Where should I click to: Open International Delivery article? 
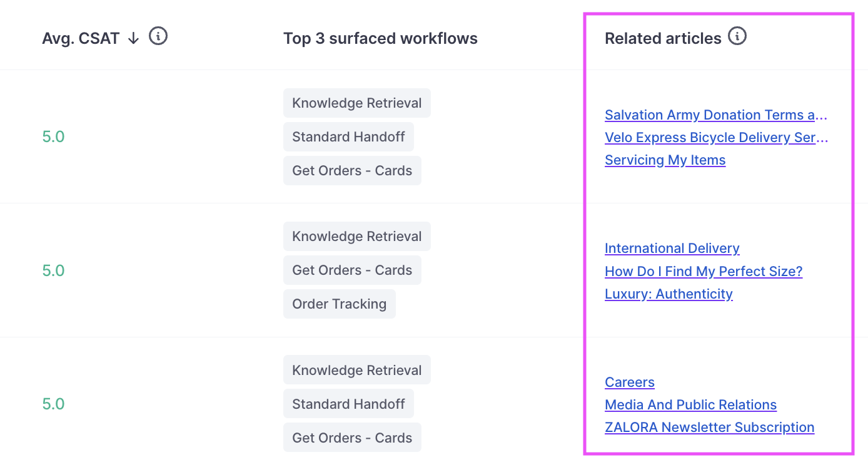[672, 248]
